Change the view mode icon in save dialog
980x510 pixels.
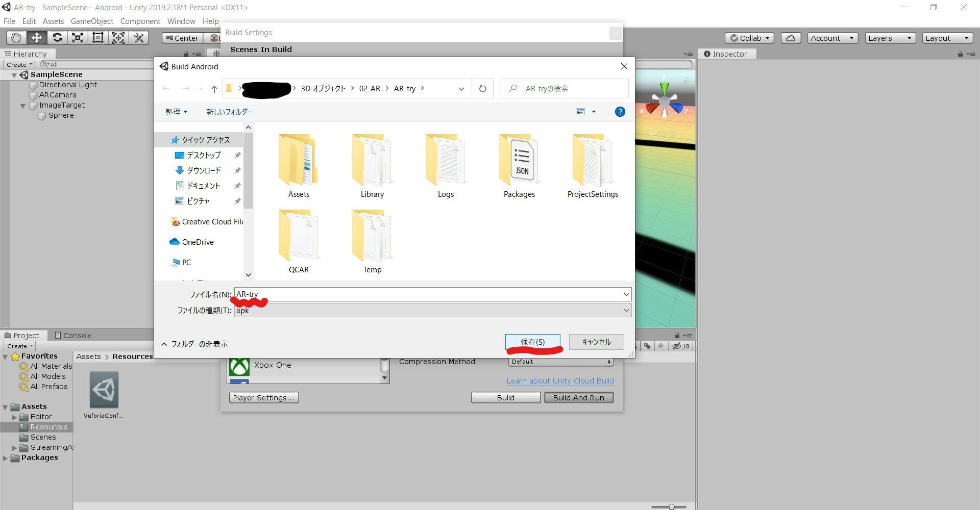click(x=580, y=112)
